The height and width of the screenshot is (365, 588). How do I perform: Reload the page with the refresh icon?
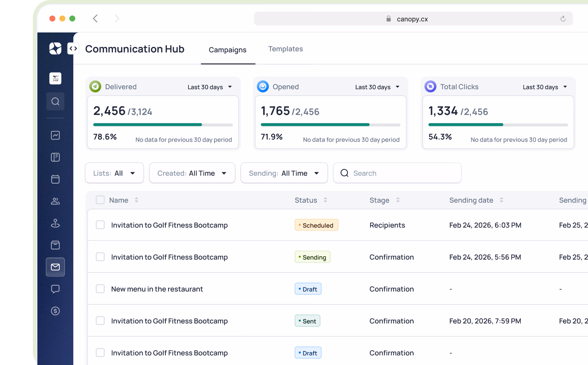563,19
